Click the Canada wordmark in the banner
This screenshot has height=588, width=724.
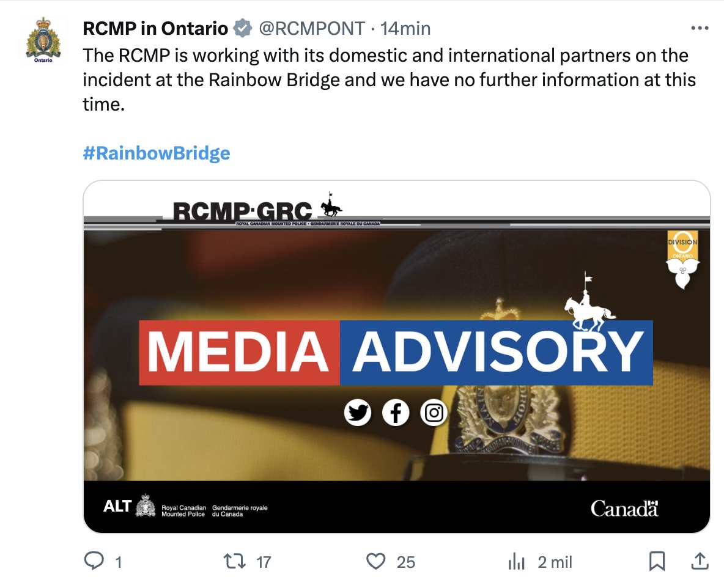pyautogui.click(x=624, y=509)
